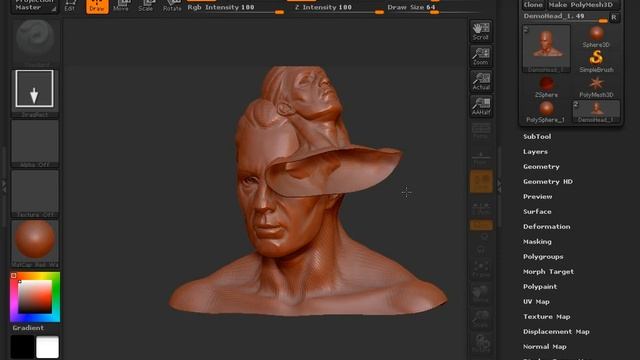Select the Scroll canvas tool
The image size is (640, 360).
click(x=481, y=31)
